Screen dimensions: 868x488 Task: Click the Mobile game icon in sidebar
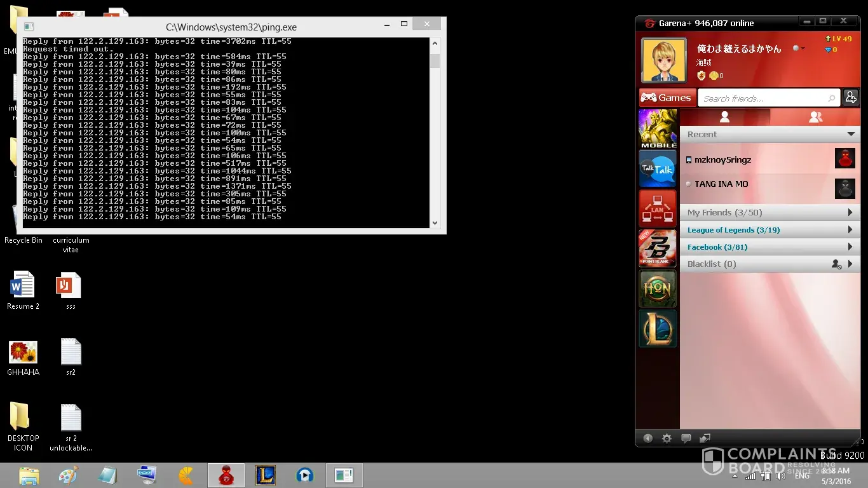[x=657, y=129]
